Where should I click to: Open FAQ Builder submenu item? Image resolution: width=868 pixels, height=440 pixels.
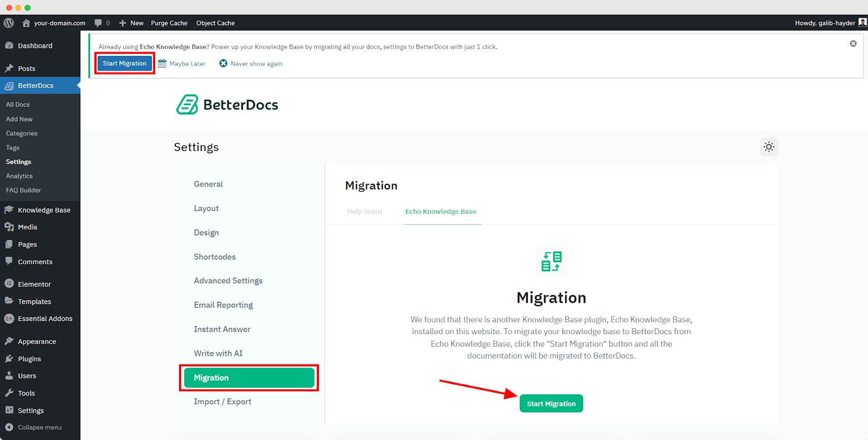23,190
